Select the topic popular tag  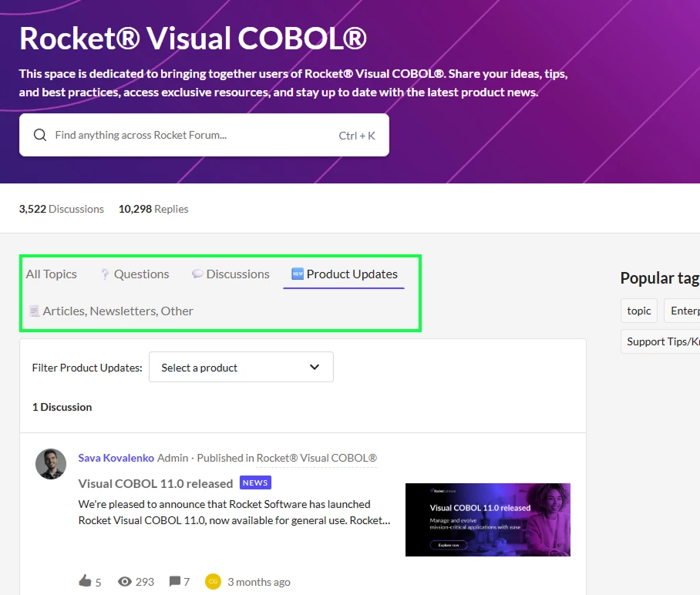639,311
